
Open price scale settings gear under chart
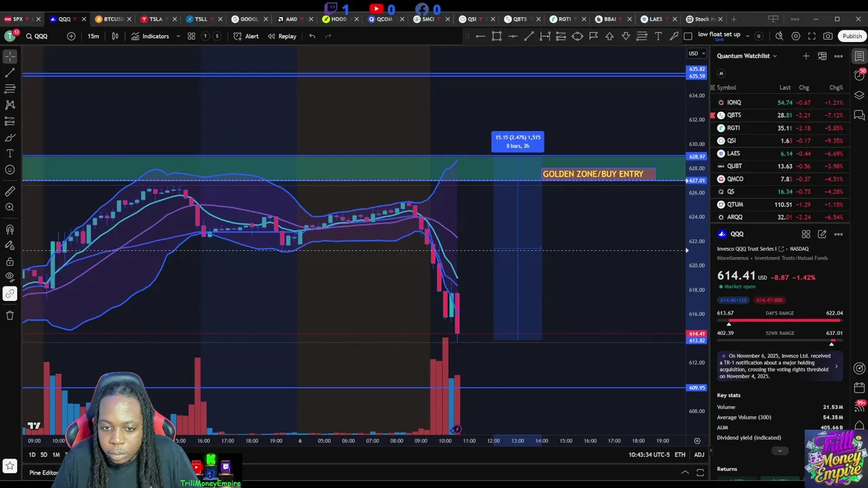coord(696,441)
